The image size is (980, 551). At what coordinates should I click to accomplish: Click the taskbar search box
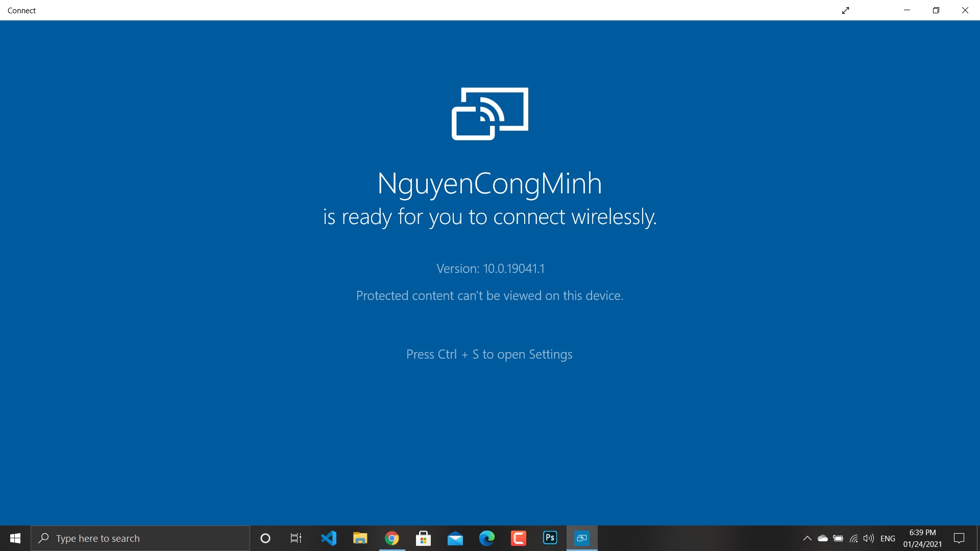(140, 538)
